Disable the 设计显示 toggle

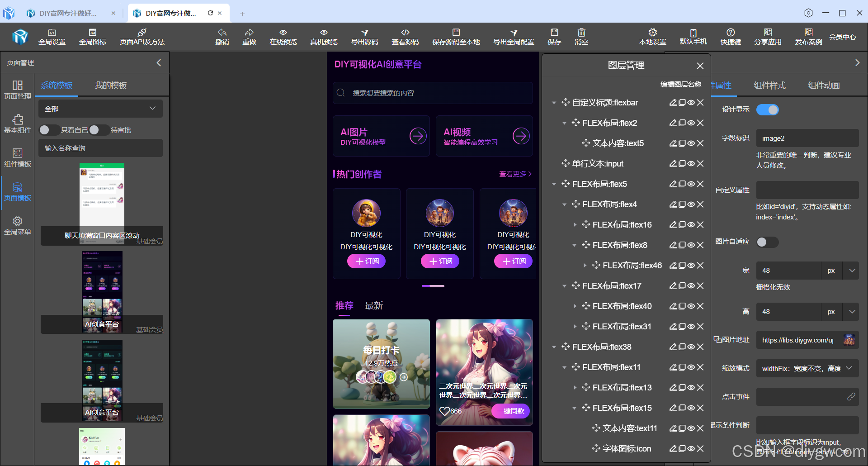tap(767, 109)
